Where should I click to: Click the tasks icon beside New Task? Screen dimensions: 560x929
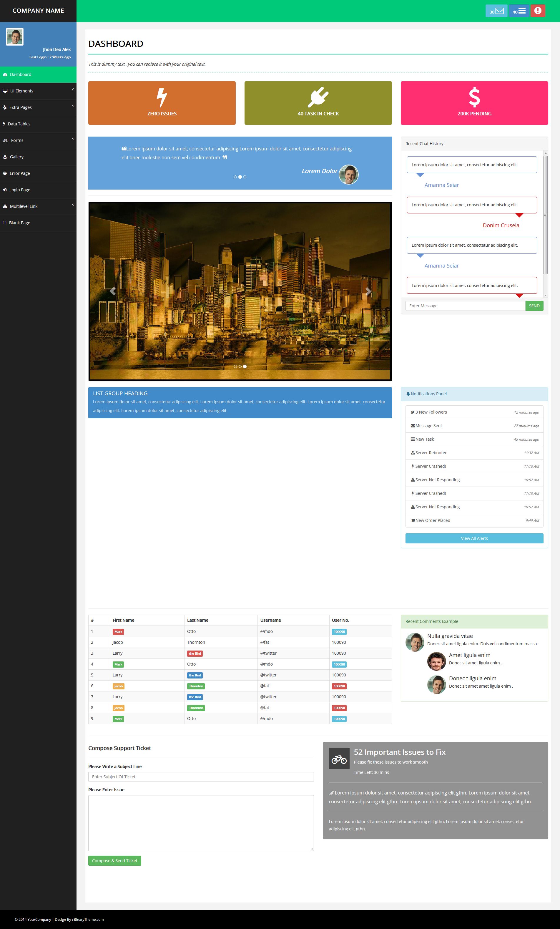pos(413,439)
